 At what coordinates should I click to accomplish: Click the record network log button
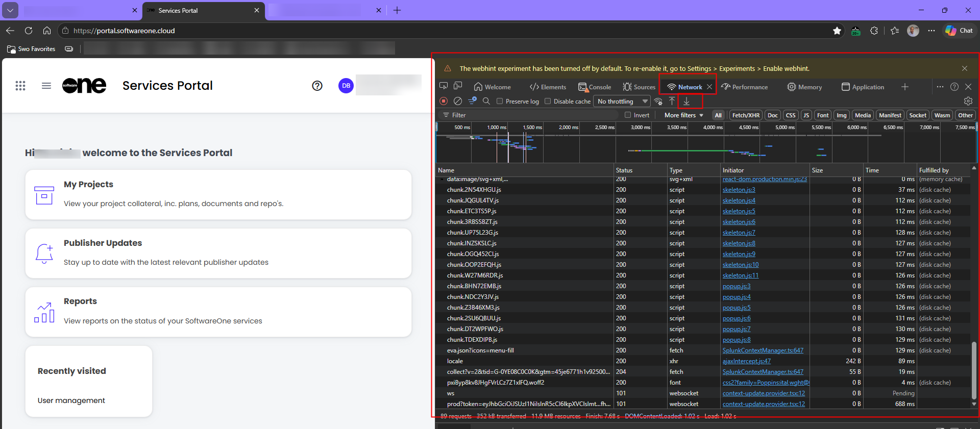(444, 101)
